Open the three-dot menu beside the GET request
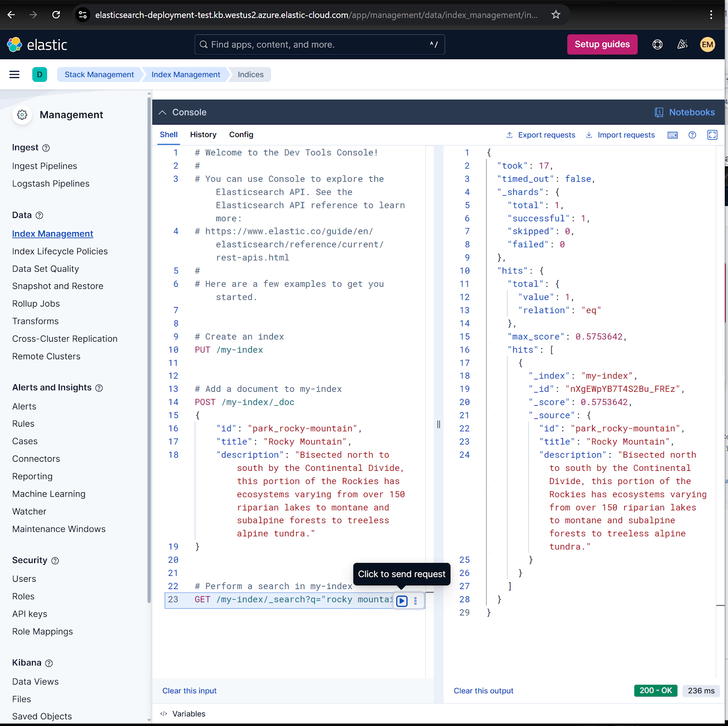 [415, 600]
